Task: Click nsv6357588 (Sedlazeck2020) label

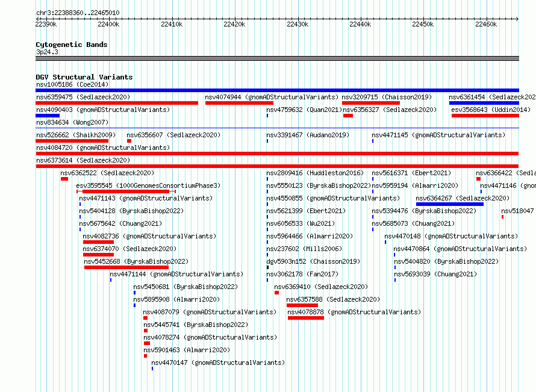Action: point(333,299)
